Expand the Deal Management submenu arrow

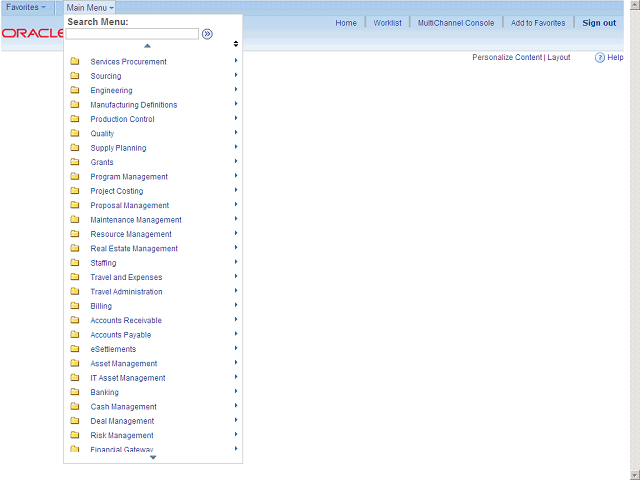(x=236, y=420)
